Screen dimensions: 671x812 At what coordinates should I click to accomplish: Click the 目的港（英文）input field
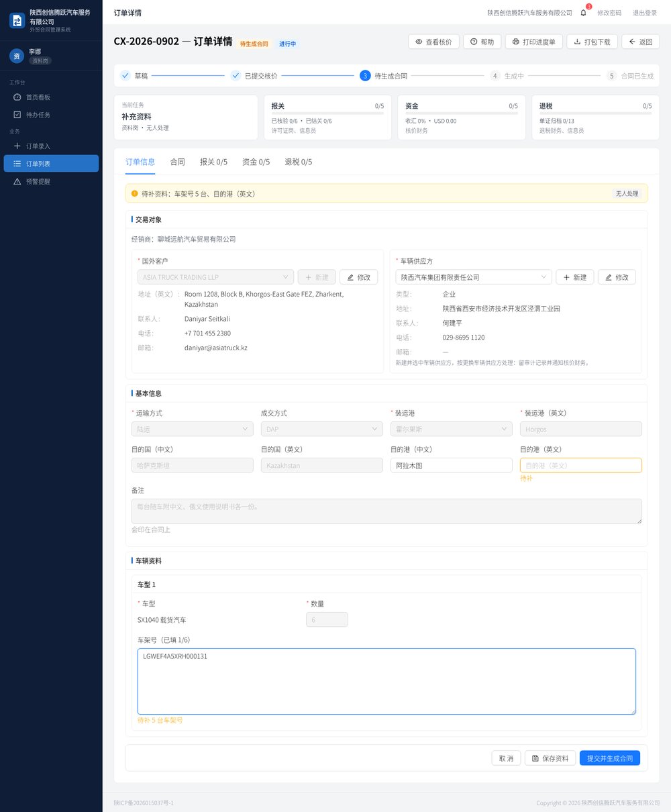[581, 465]
